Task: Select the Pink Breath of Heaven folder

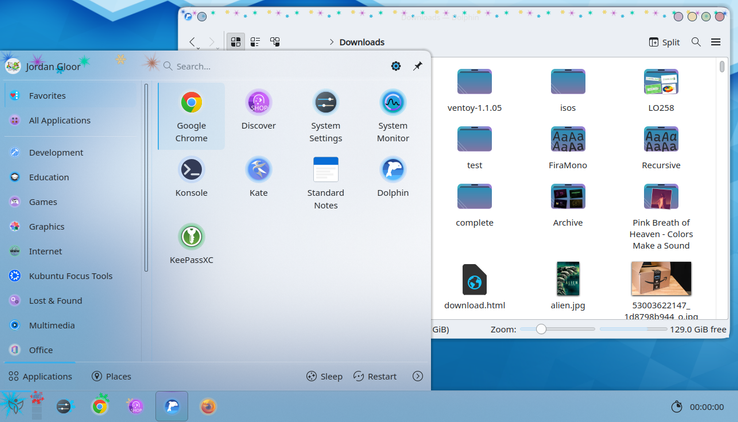Action: pos(661,216)
